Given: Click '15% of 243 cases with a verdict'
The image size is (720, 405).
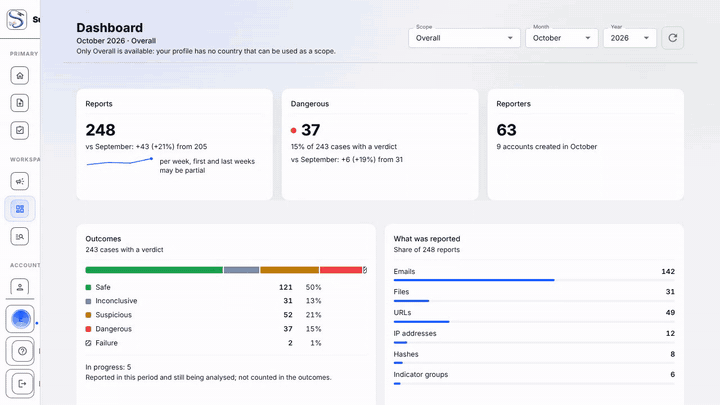Looking at the screenshot, I should (343, 147).
